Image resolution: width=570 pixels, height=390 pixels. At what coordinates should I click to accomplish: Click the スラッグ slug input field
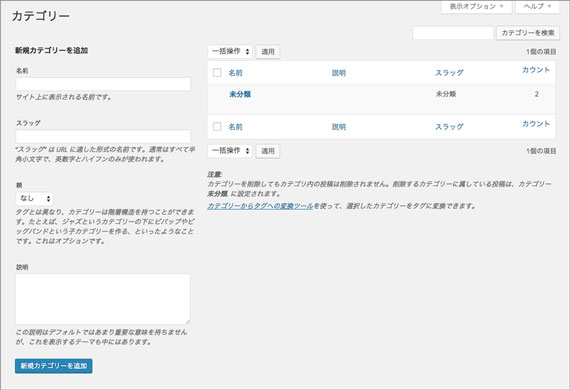tap(103, 137)
